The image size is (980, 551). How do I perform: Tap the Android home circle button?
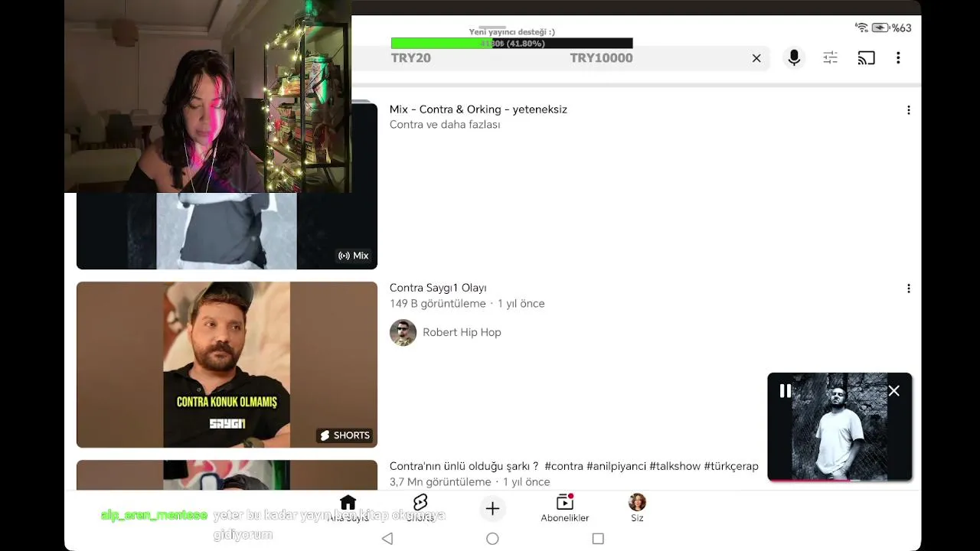(x=492, y=539)
